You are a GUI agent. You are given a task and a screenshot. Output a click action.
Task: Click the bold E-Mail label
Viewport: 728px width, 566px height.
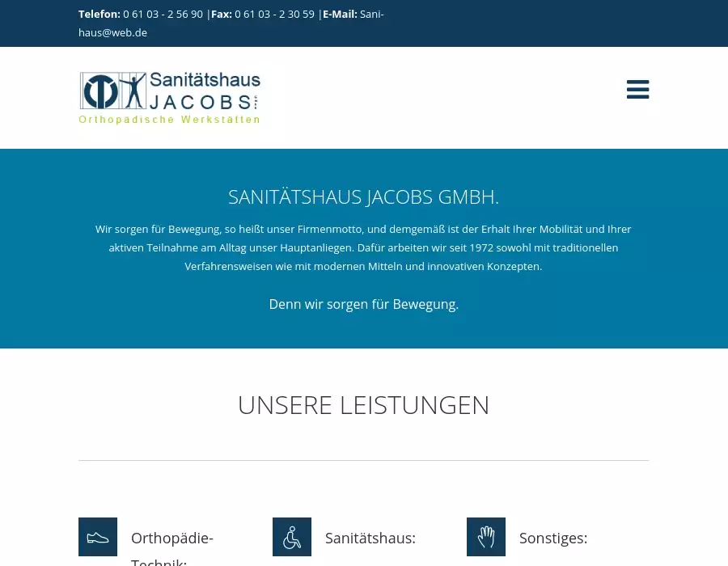[x=340, y=15]
